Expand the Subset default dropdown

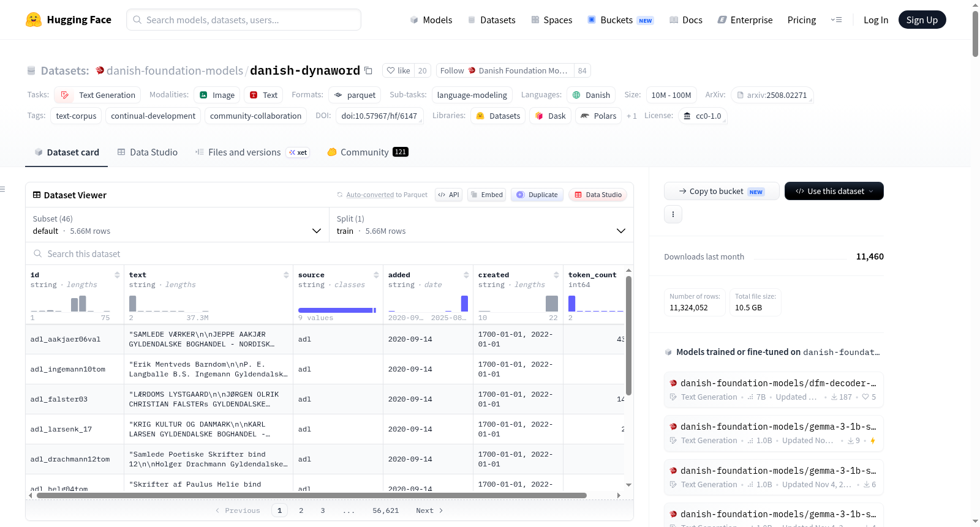click(x=178, y=225)
